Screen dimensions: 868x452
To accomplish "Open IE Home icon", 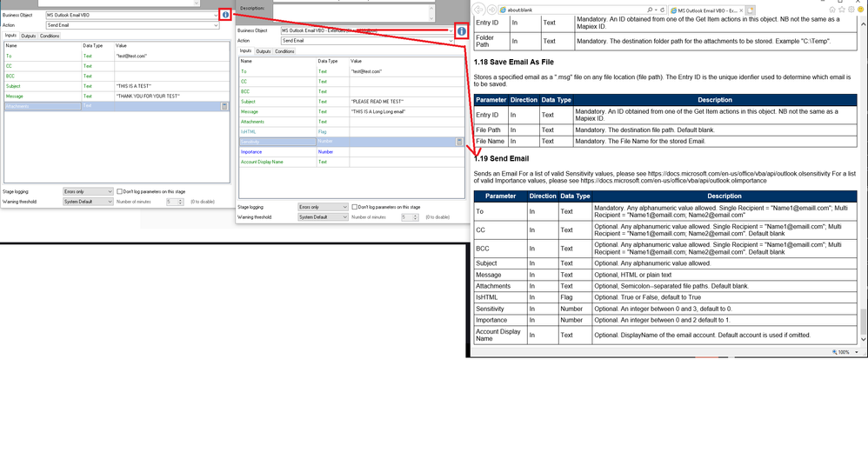I will click(832, 10).
